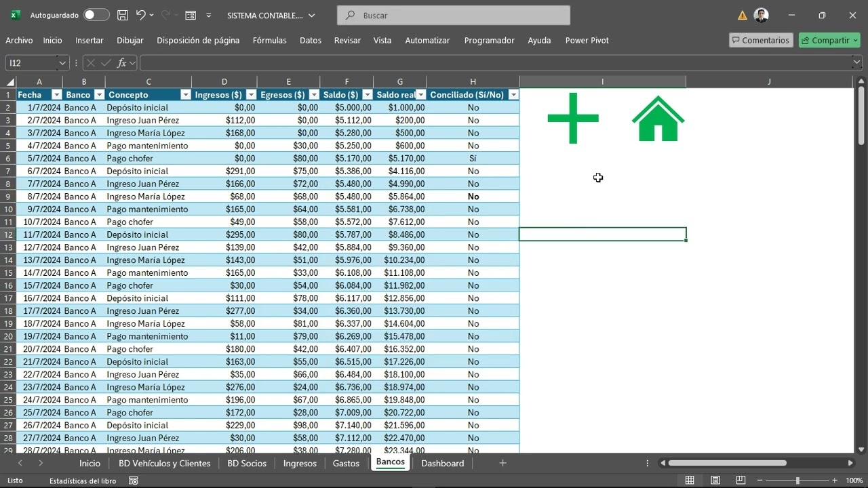
Task: Click the zoom slider handle
Action: click(797, 481)
